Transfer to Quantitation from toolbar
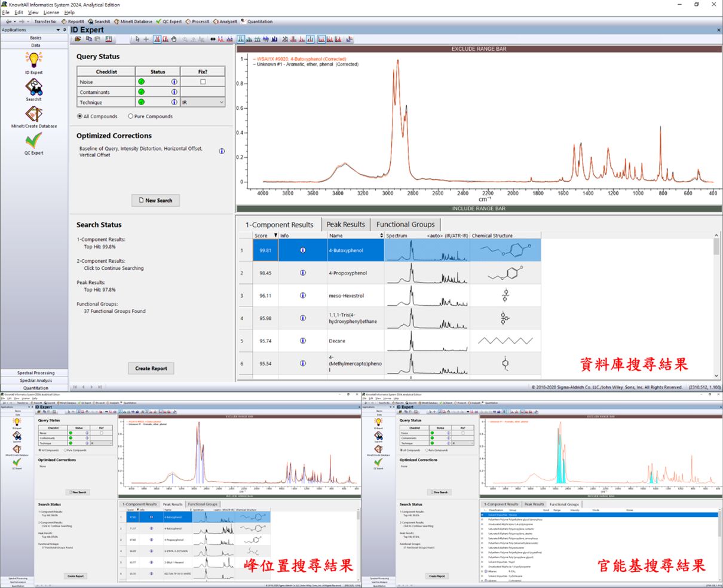The width and height of the screenshot is (723, 588). pyautogui.click(x=257, y=22)
